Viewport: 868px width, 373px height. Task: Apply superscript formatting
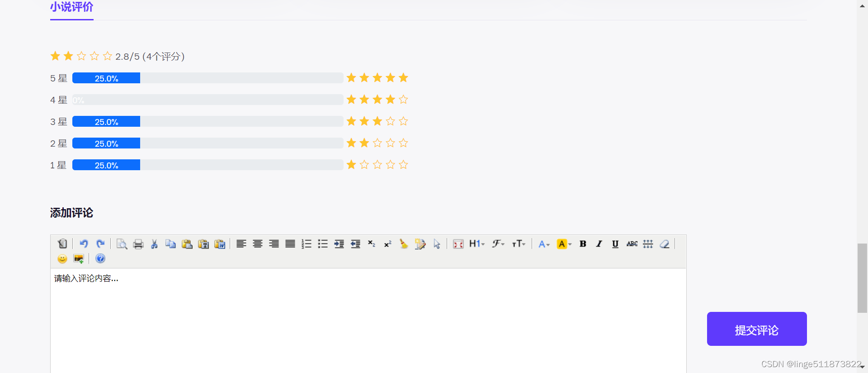click(388, 244)
